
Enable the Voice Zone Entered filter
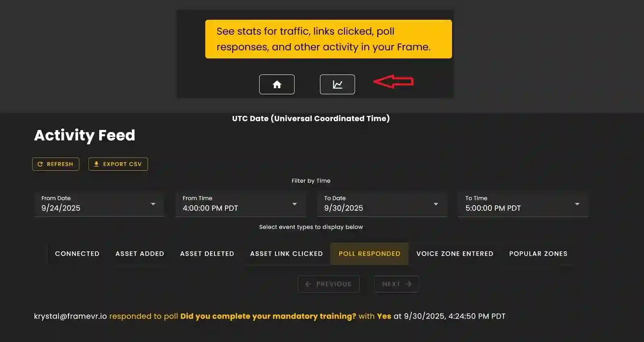coord(454,254)
